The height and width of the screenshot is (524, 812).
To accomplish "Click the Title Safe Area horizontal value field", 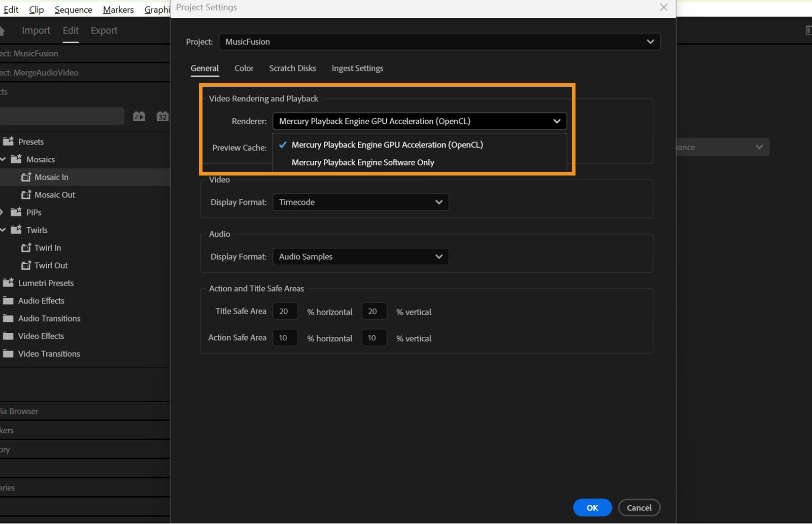I will pos(285,311).
